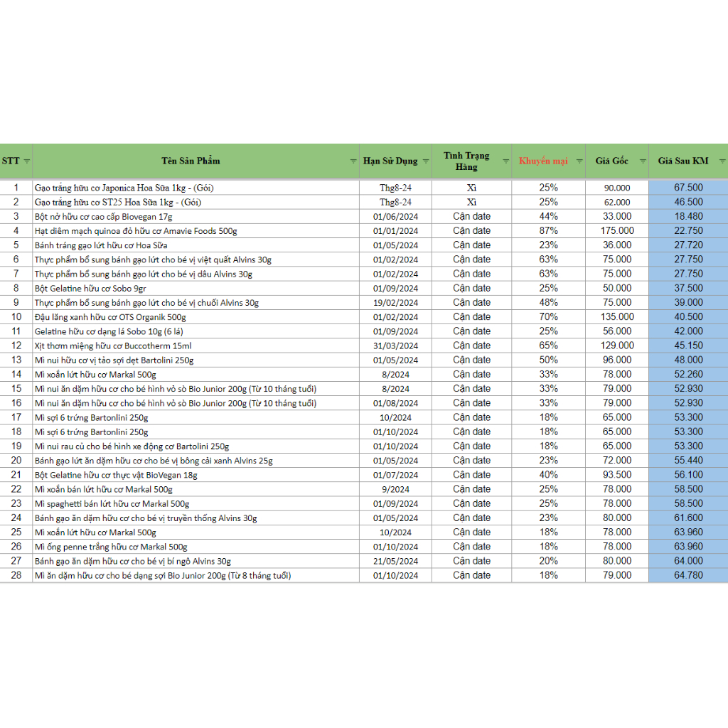This screenshot has height=728, width=728.
Task: Click the Khuyến mại red header text
Action: pos(543,161)
